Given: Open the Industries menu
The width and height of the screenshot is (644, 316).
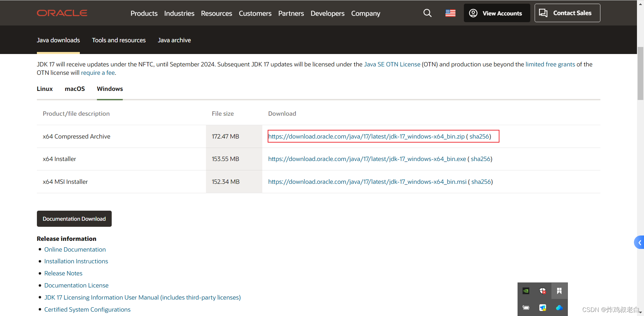Looking at the screenshot, I should (x=179, y=13).
